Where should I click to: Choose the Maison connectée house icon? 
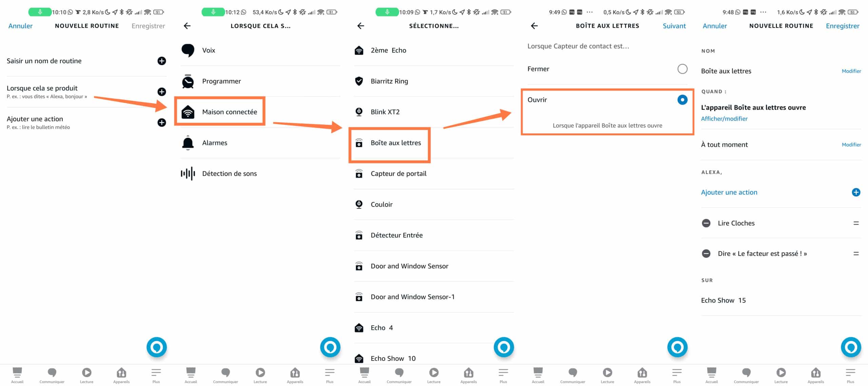coord(188,112)
